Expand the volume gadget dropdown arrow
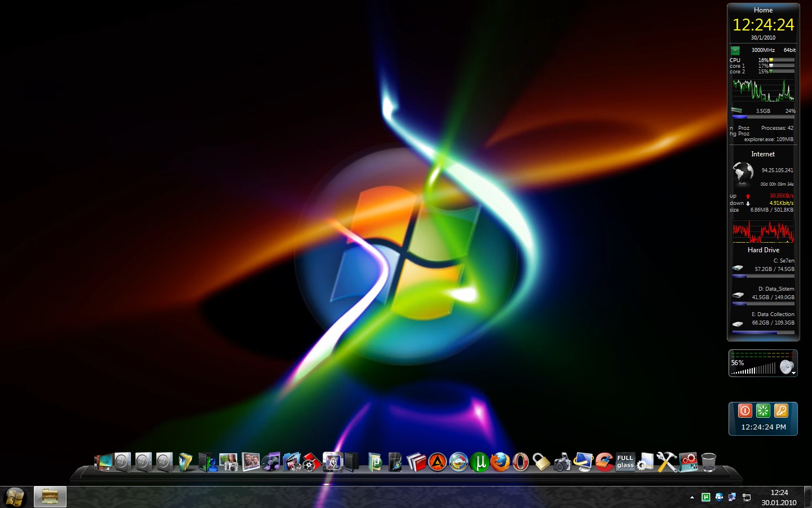Viewport: 812px width, 508px height. click(x=793, y=373)
